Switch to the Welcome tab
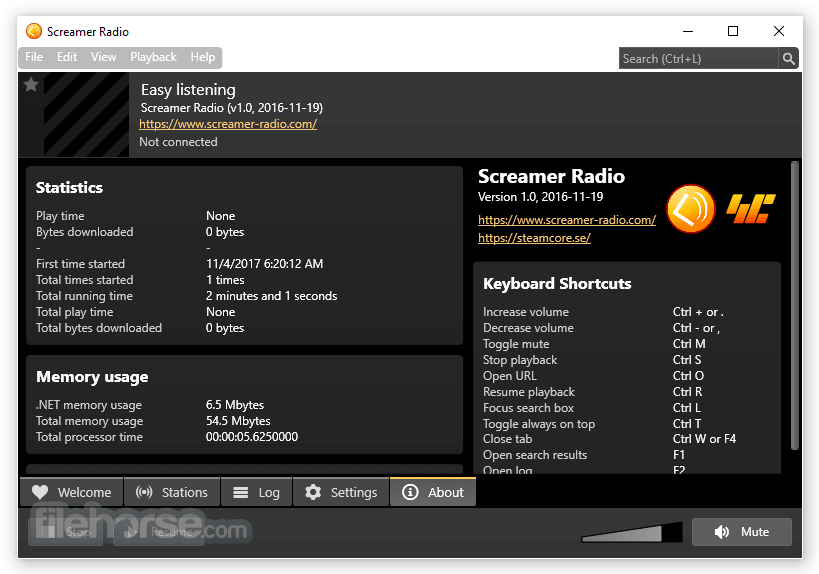Screen dimensions: 819x574 pos(72,492)
